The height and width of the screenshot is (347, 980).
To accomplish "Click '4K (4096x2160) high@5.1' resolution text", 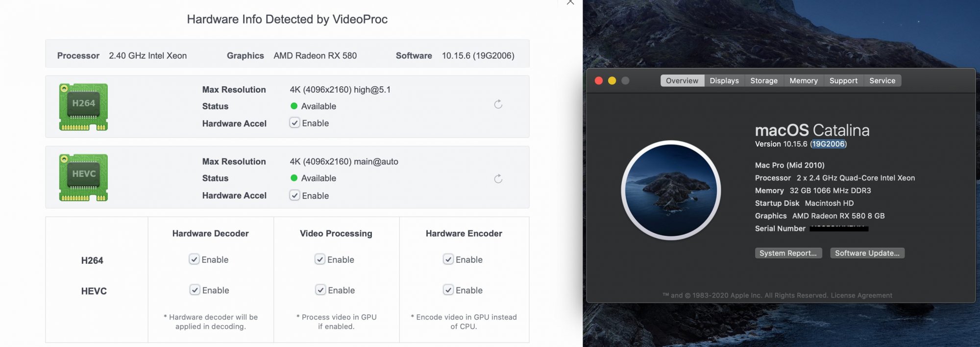I will click(340, 89).
